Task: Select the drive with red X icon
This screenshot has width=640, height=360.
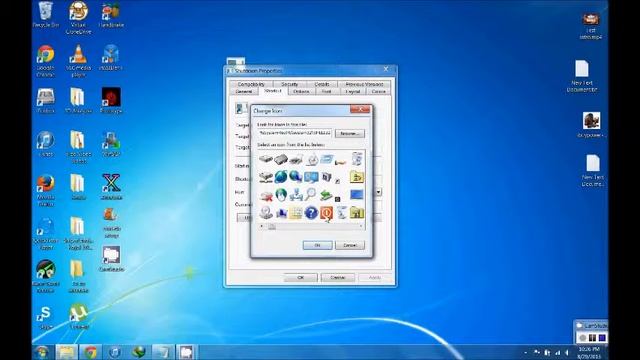Action: point(266,195)
